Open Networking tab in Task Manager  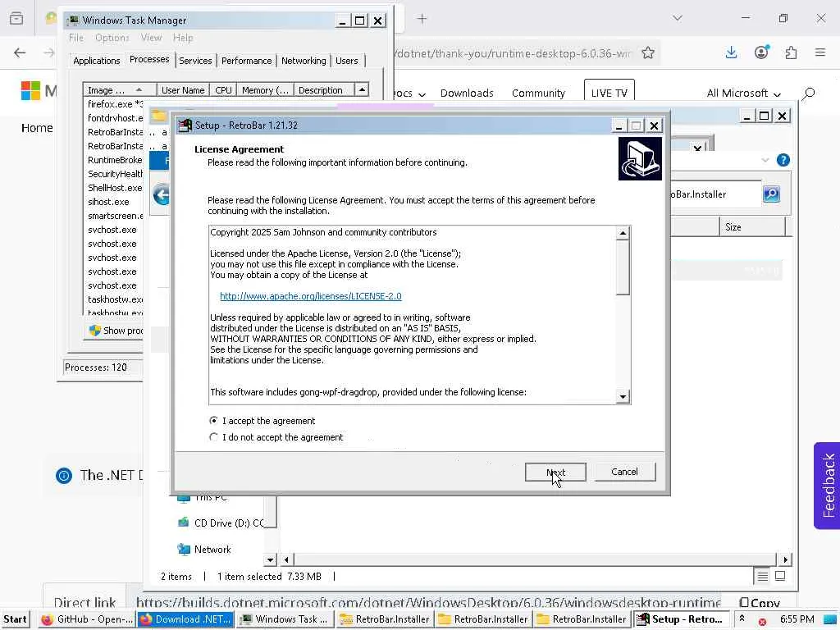tap(304, 61)
